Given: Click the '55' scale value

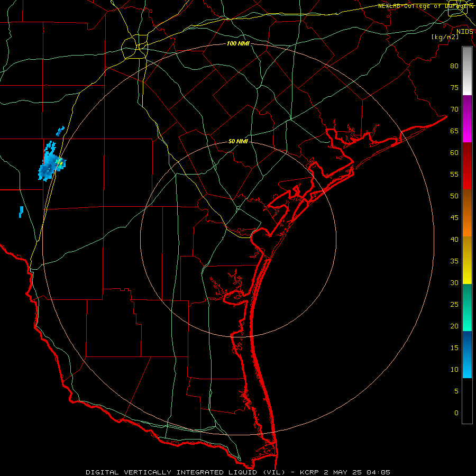Looking at the screenshot, I should [x=454, y=174].
